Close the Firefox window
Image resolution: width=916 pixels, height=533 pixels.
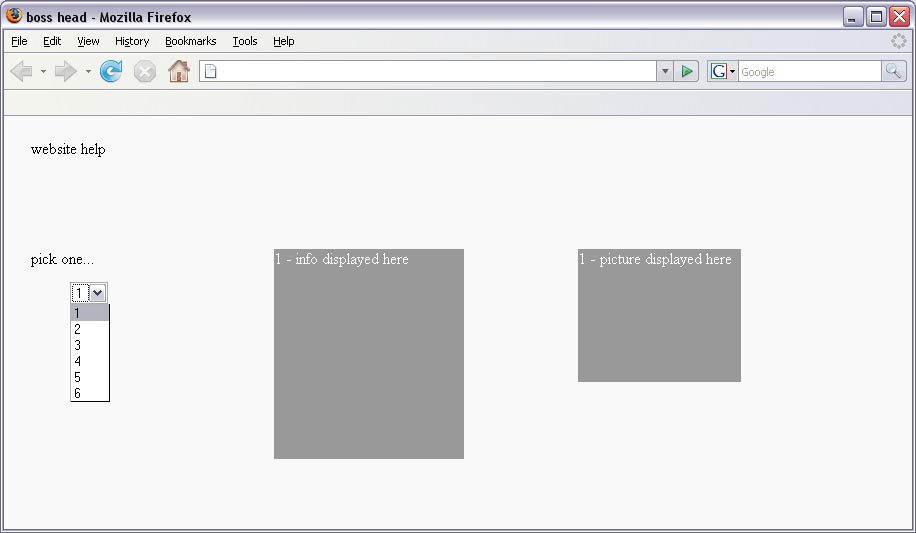(x=900, y=17)
